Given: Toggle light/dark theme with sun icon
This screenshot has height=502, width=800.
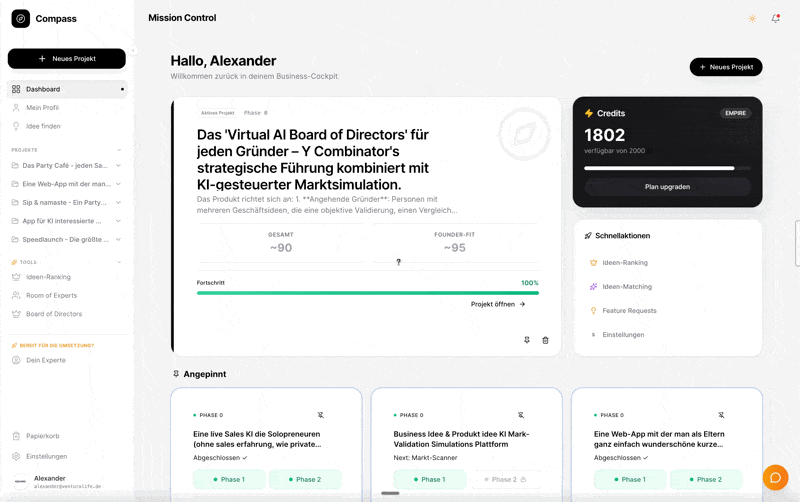Looking at the screenshot, I should pos(752,19).
